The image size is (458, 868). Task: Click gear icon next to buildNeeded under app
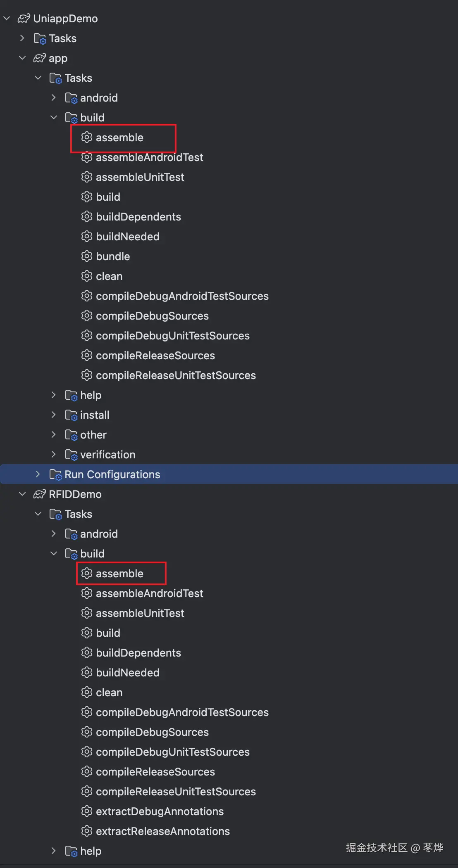pyautogui.click(x=86, y=237)
